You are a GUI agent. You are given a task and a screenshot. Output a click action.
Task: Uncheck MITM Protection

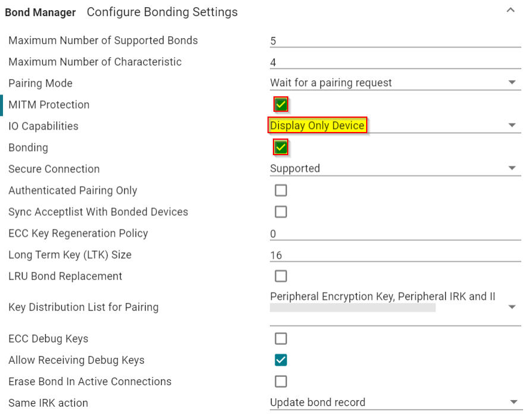[x=280, y=103]
